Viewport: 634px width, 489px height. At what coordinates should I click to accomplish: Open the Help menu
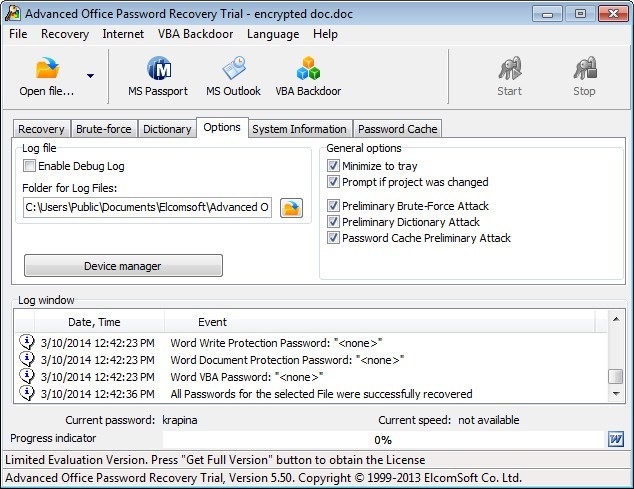325,34
